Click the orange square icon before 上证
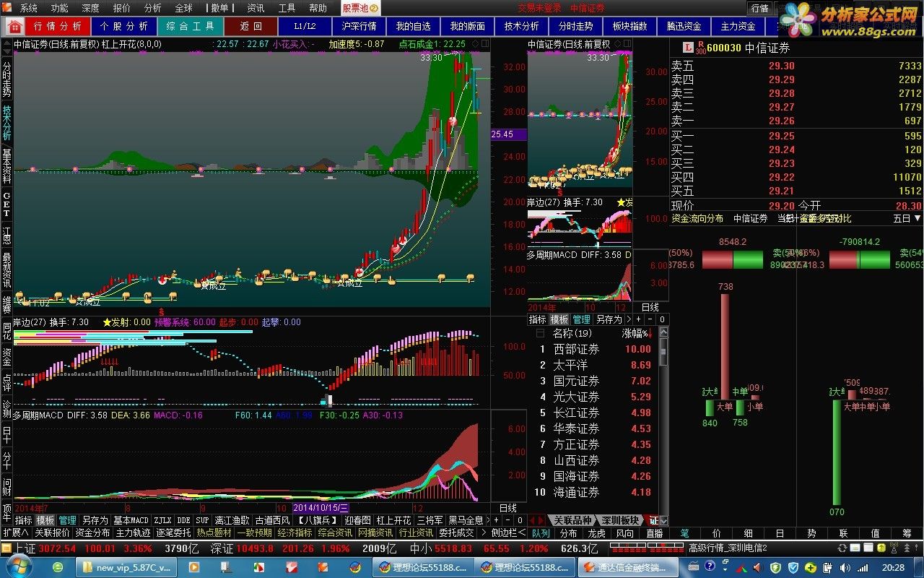Image resolution: width=924 pixels, height=578 pixels. [6, 548]
